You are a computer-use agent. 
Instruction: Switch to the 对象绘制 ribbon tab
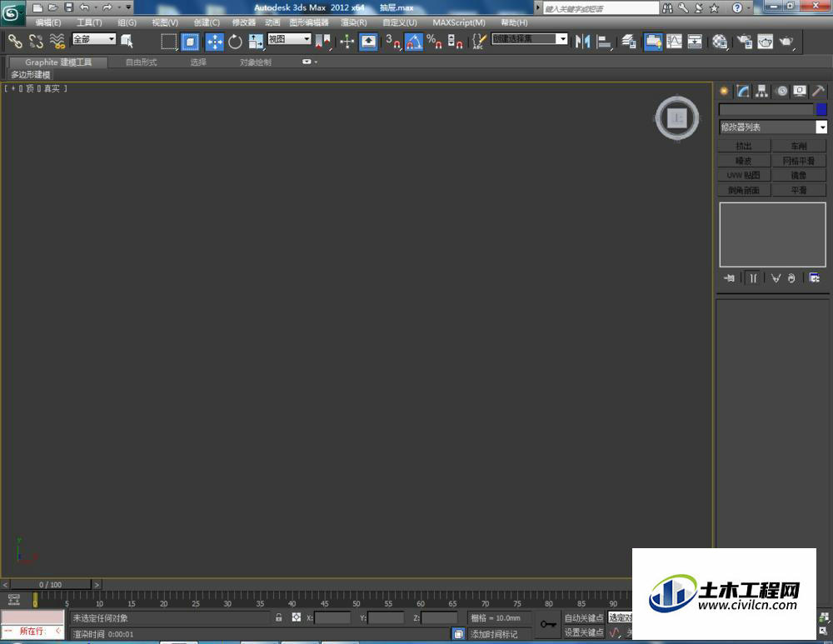click(x=256, y=62)
